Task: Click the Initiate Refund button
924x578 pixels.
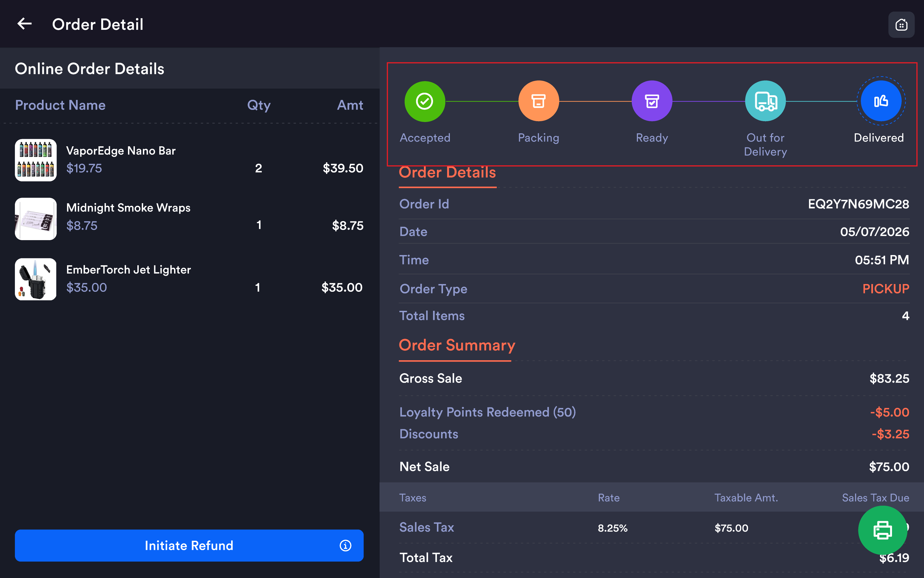Action: pyautogui.click(x=189, y=545)
